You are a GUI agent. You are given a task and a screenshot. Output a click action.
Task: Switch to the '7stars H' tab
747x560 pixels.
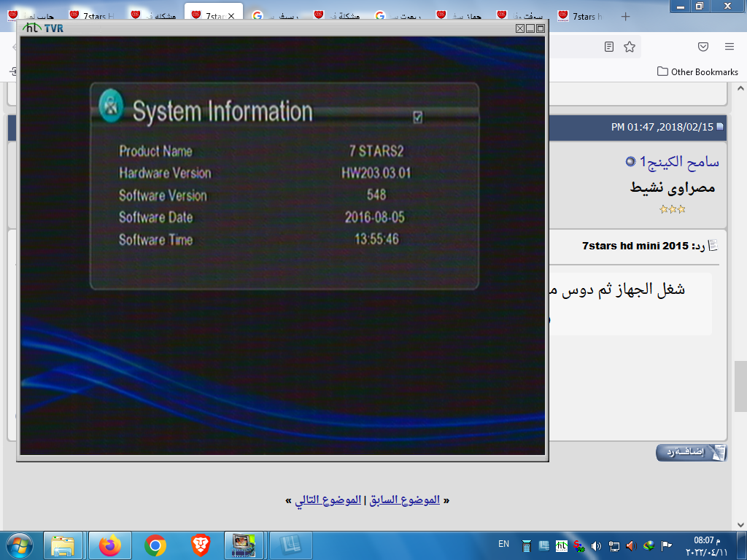coord(93,16)
